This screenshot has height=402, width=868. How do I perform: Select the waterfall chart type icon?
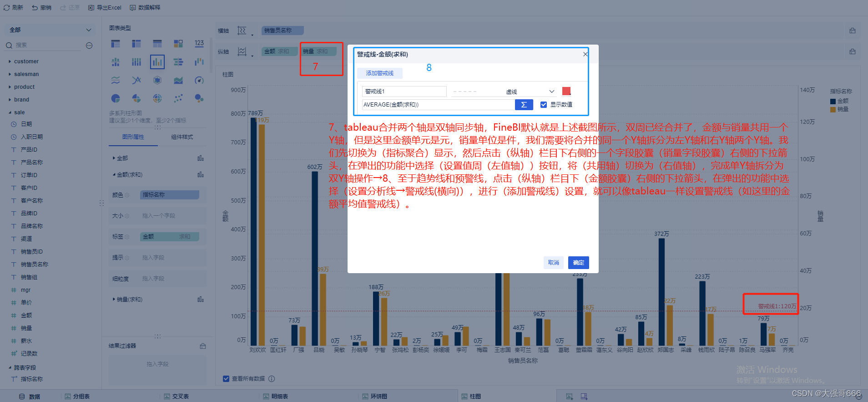(199, 62)
